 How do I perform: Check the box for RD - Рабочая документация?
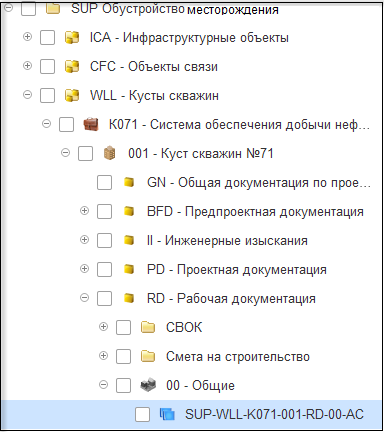click(104, 298)
